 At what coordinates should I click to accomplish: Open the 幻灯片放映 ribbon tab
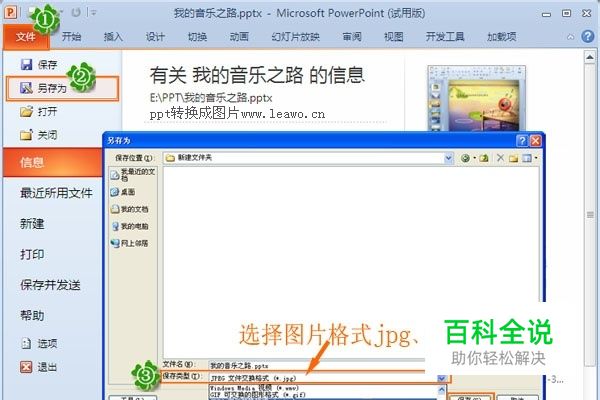(295, 37)
